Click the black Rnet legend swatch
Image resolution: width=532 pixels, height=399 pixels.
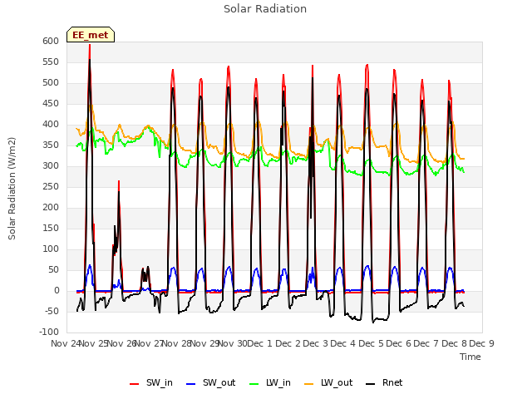coord(371,384)
